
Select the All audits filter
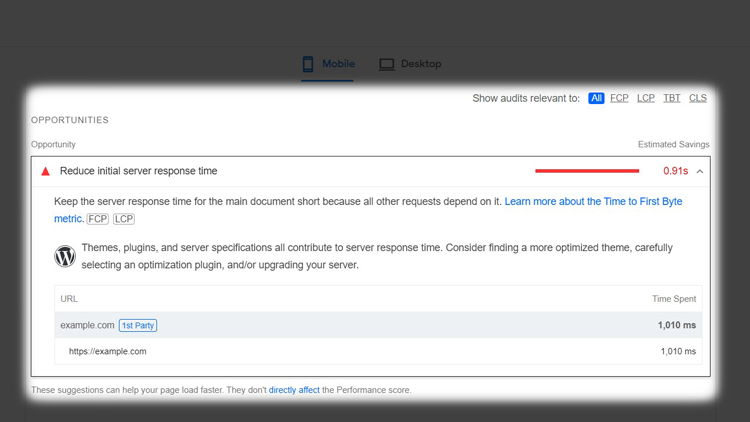click(x=596, y=98)
